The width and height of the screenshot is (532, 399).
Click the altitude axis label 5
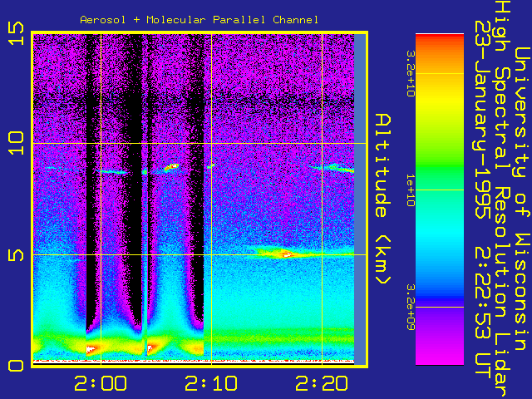[16, 255]
